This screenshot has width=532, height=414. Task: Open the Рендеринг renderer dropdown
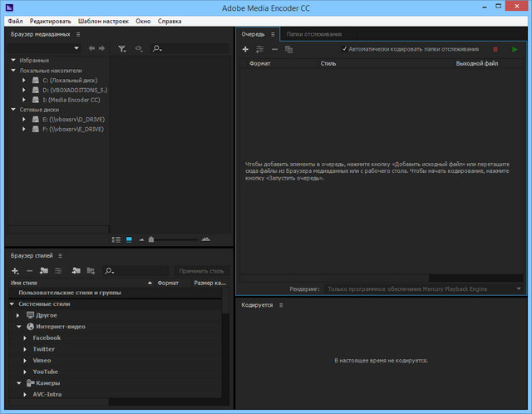[423, 289]
